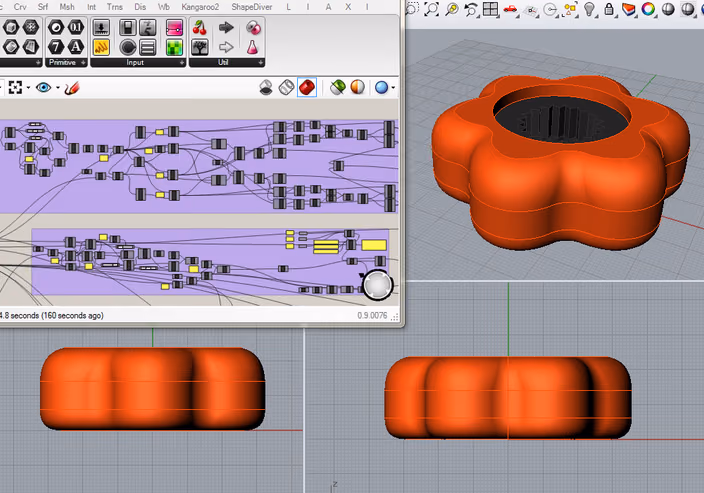Switch to the Crv tab

click(20, 7)
